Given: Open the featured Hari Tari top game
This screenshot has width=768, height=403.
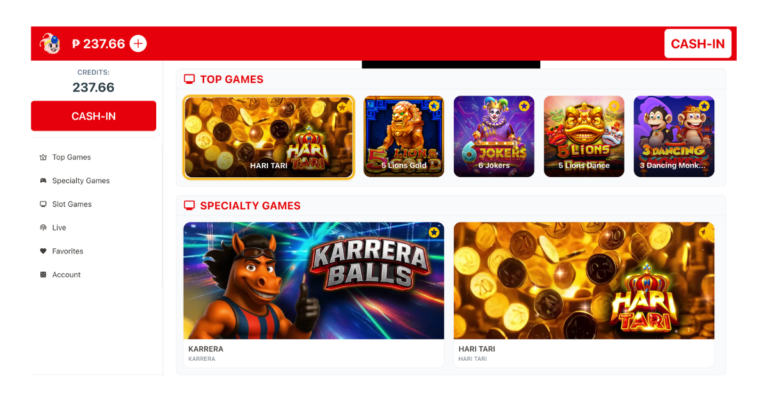Looking at the screenshot, I should click(268, 137).
